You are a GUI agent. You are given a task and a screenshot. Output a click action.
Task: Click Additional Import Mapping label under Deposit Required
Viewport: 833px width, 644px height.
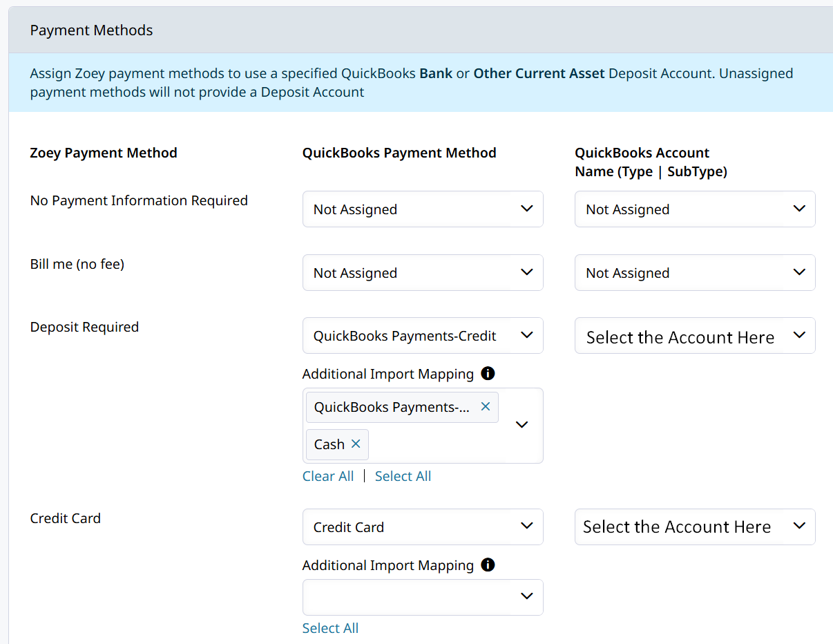click(388, 374)
